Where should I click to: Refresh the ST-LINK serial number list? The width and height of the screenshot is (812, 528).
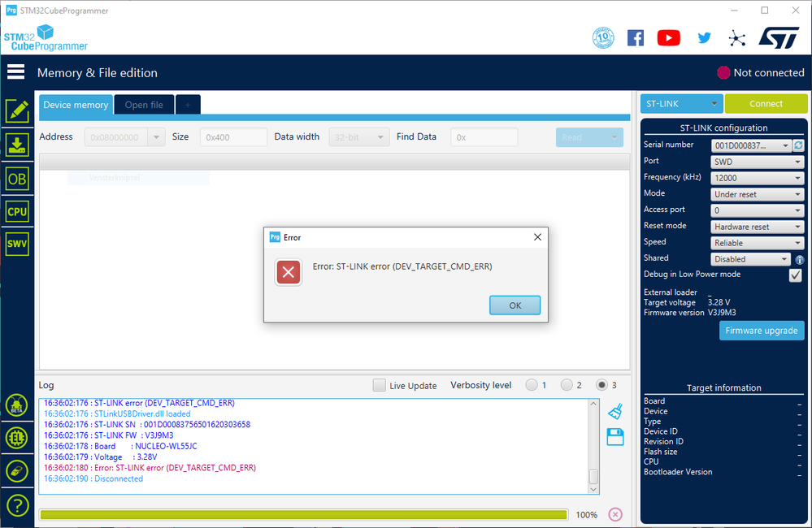pyautogui.click(x=798, y=145)
